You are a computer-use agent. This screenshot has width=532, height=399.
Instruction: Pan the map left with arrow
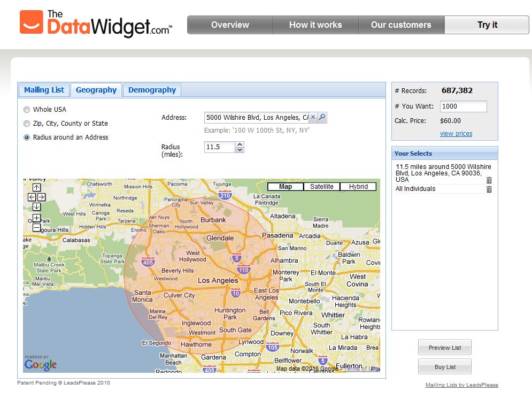[x=32, y=197]
